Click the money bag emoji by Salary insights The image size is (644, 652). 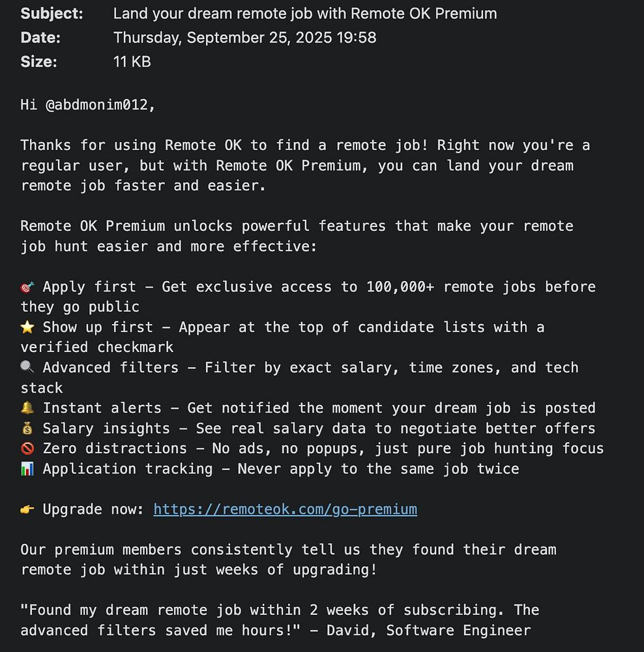[x=27, y=428]
